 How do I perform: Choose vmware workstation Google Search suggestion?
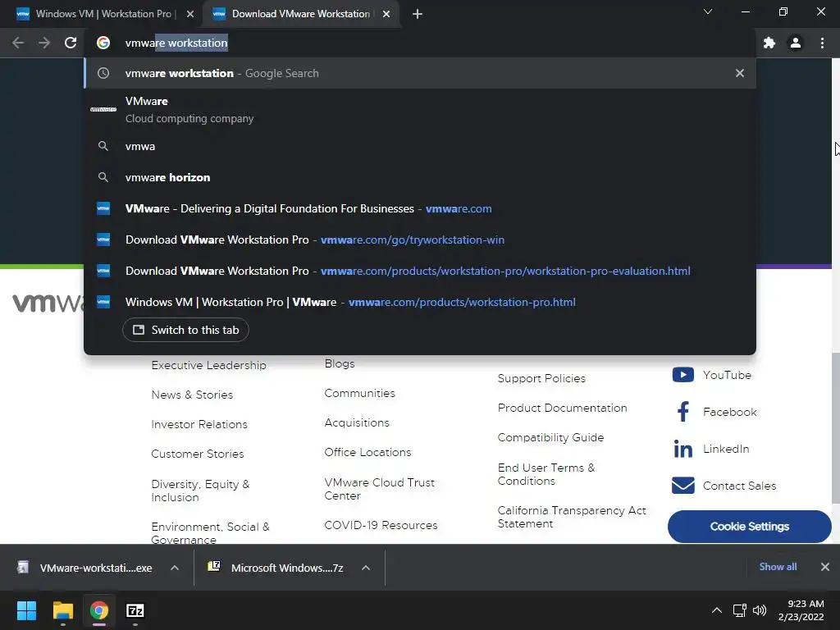coord(420,73)
